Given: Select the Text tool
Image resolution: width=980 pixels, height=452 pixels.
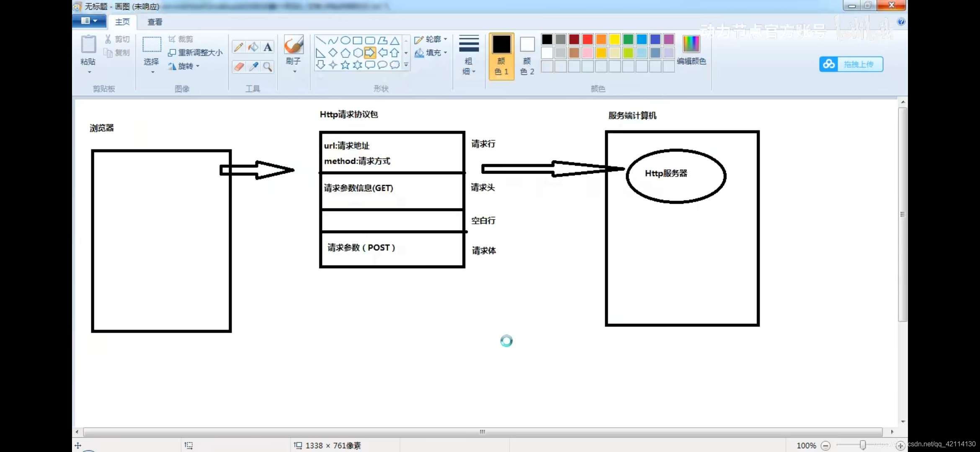Looking at the screenshot, I should (268, 47).
